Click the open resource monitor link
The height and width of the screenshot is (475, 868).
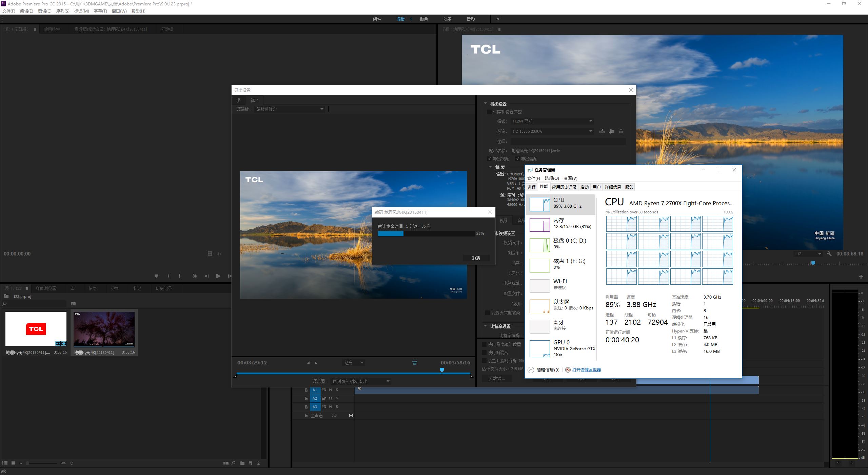tap(586, 370)
